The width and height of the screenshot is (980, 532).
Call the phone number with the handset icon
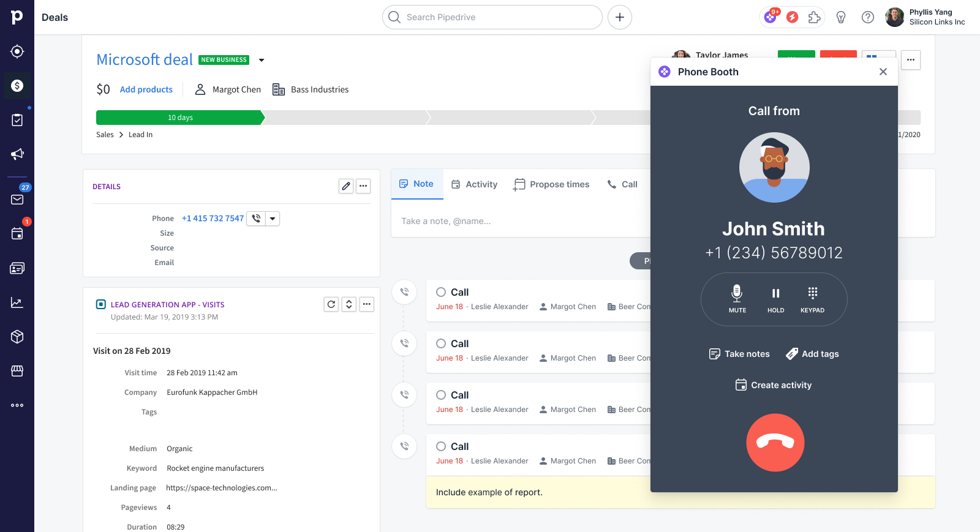pyautogui.click(x=256, y=219)
